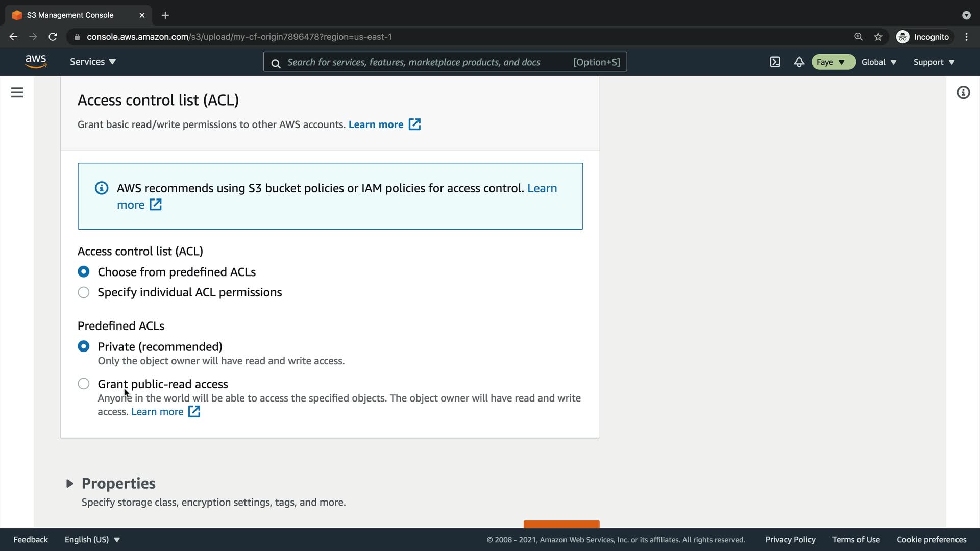980x551 pixels.
Task: Reload the page
Action: [x=53, y=37]
